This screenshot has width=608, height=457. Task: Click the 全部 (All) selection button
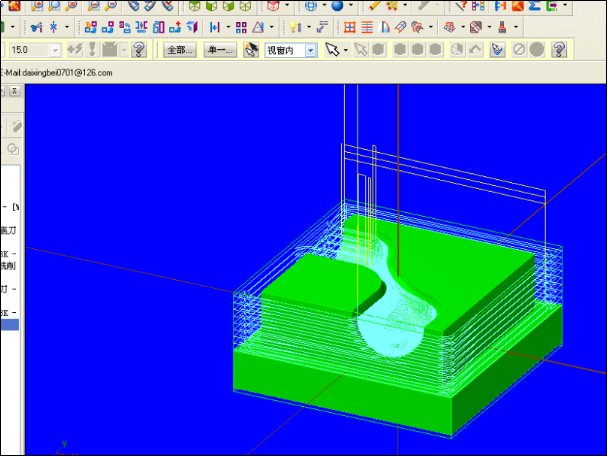click(x=180, y=49)
